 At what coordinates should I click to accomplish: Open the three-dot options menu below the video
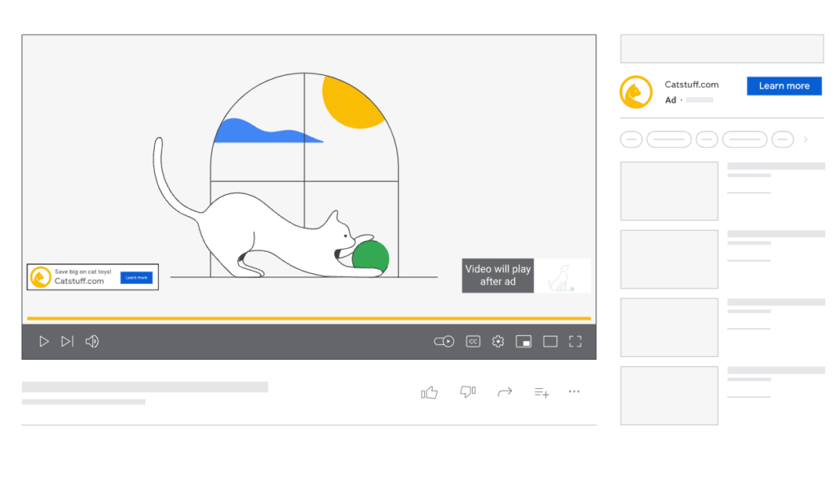574,391
